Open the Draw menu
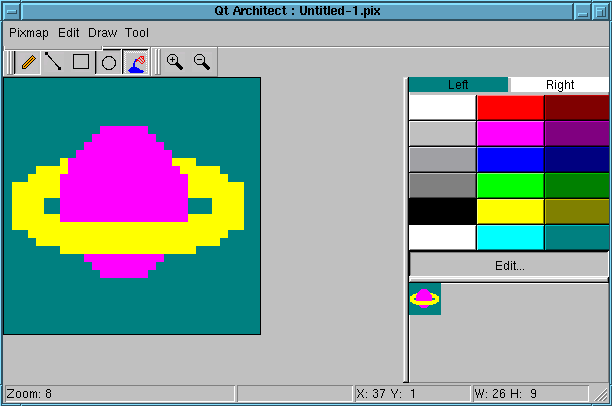The height and width of the screenshot is (406, 612). pos(102,33)
